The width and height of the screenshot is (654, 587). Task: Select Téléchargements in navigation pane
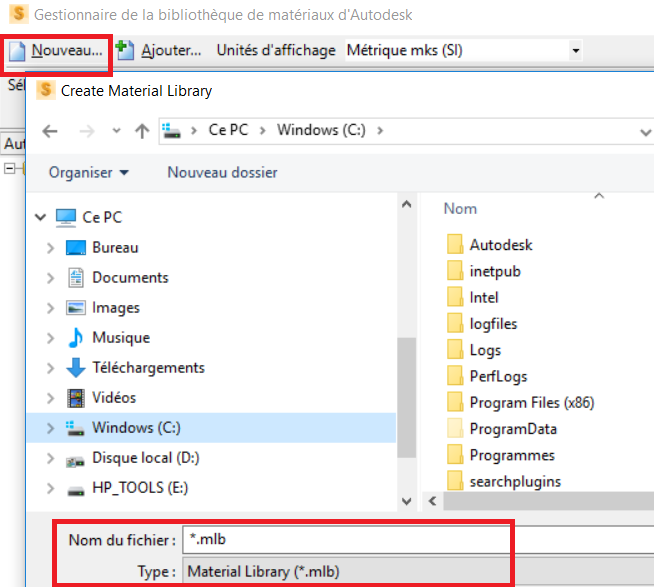(148, 367)
